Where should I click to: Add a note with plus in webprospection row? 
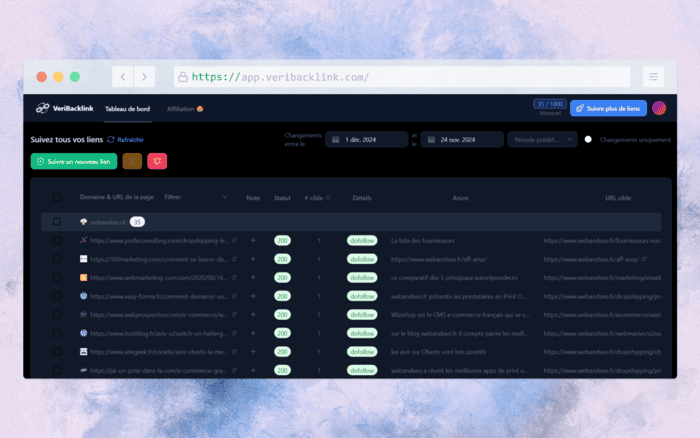253,315
